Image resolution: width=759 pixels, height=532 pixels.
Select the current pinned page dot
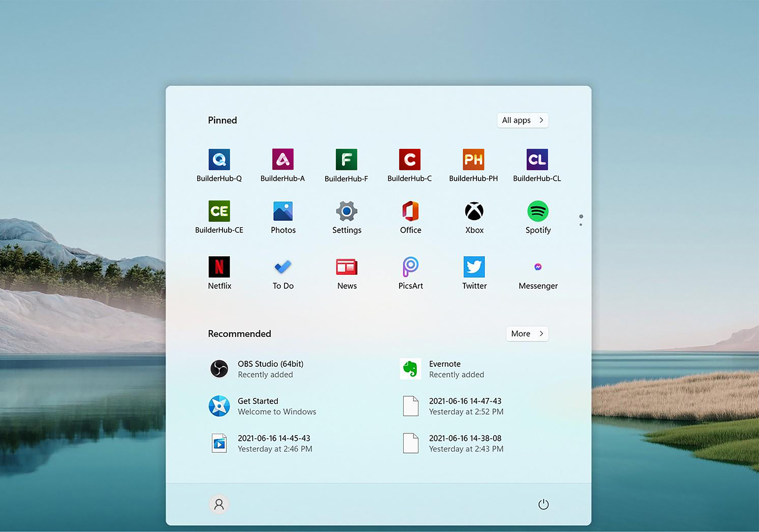click(x=581, y=216)
